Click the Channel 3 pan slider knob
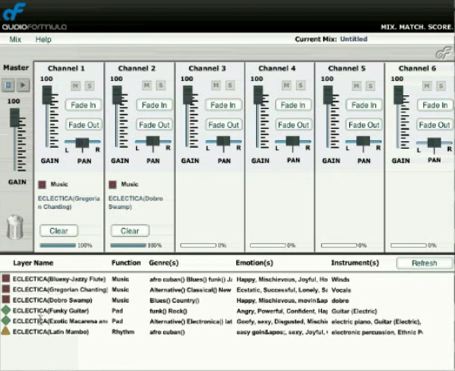455x371 pixels. tap(223, 141)
